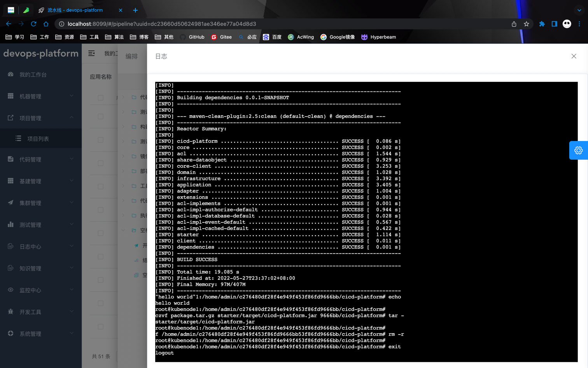Click the 系统管理 sidebar icon
The height and width of the screenshot is (368, 588).
click(10, 334)
